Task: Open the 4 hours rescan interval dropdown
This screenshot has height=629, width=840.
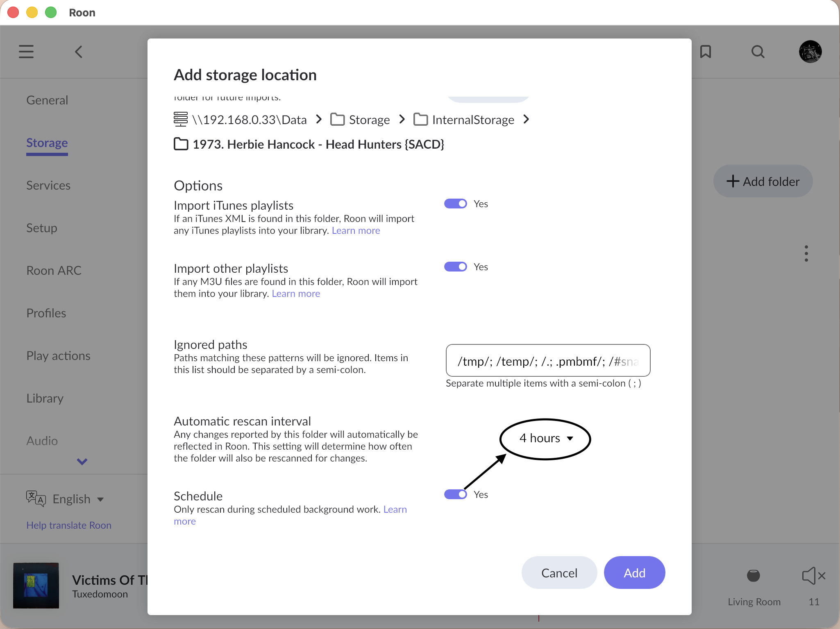Action: tap(545, 438)
